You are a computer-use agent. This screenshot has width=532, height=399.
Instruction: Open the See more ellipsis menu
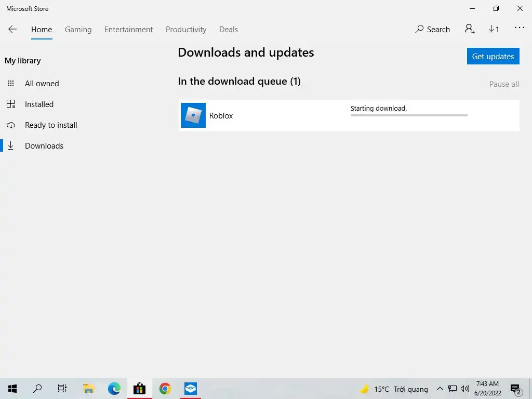click(519, 28)
